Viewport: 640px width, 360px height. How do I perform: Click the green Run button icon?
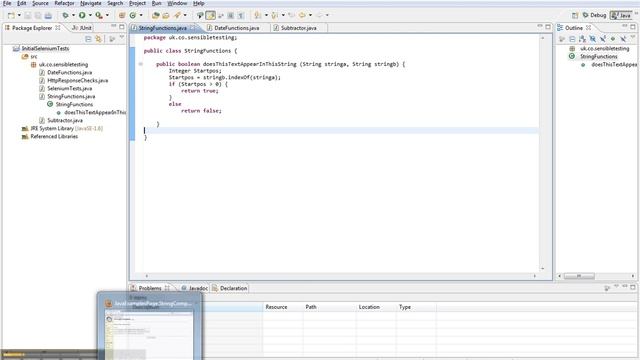[82, 16]
